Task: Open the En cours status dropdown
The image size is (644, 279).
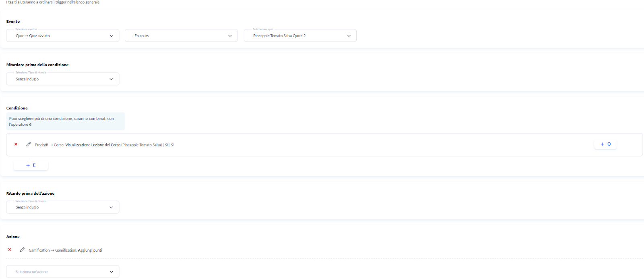Action: (181, 35)
